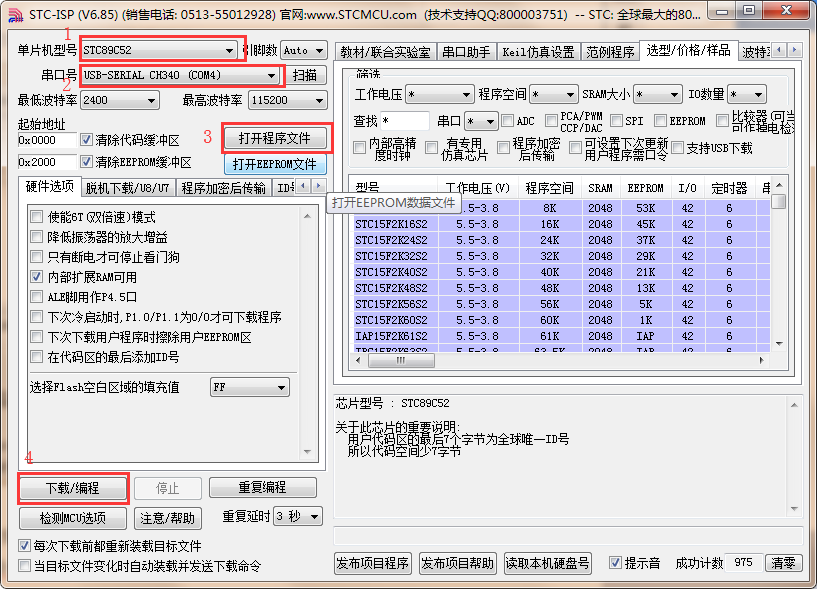Click 读取本机硬盘号 button
The height and width of the screenshot is (589, 817).
(548, 563)
